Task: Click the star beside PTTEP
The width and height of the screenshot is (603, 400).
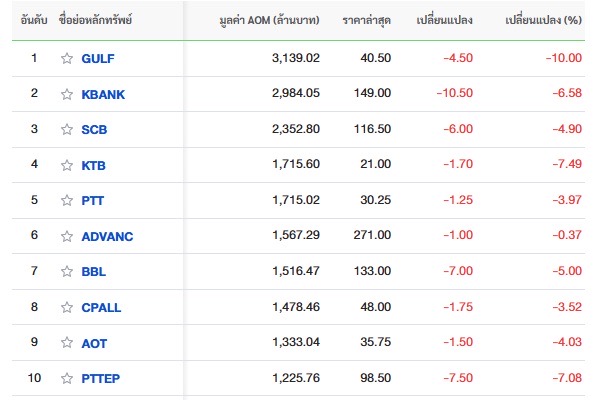Action: [67, 378]
